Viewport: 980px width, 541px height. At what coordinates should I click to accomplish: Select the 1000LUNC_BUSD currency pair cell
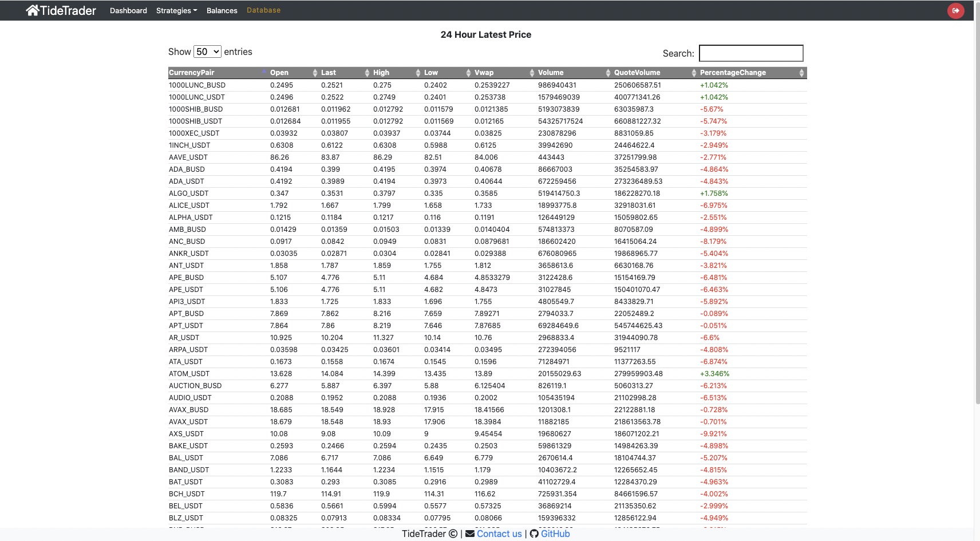click(197, 85)
